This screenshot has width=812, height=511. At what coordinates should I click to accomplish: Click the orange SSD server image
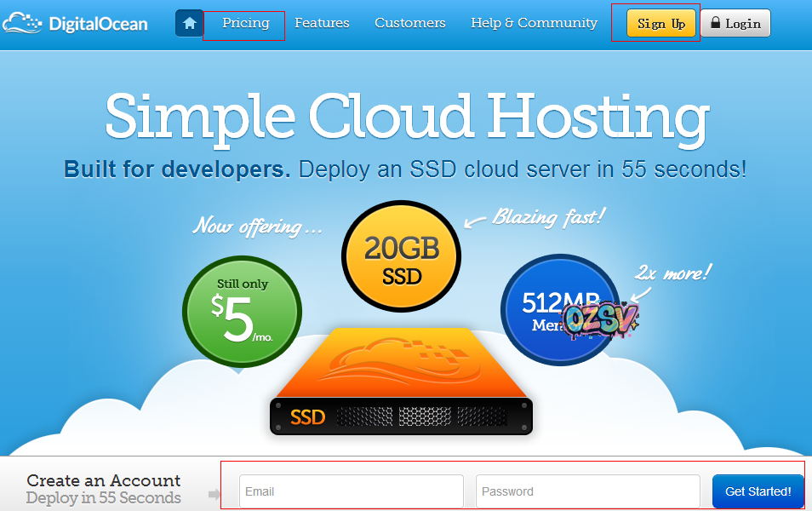click(x=402, y=382)
